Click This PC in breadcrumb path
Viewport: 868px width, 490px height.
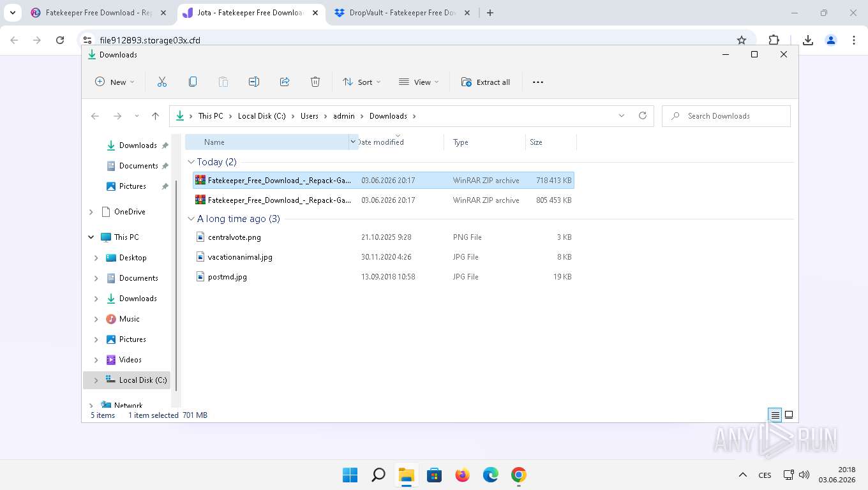coord(211,115)
